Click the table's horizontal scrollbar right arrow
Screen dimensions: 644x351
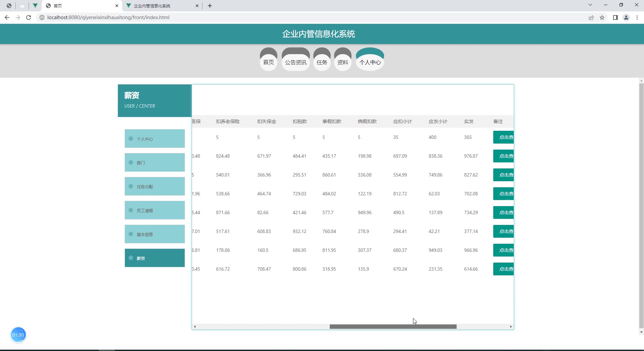[511, 327]
